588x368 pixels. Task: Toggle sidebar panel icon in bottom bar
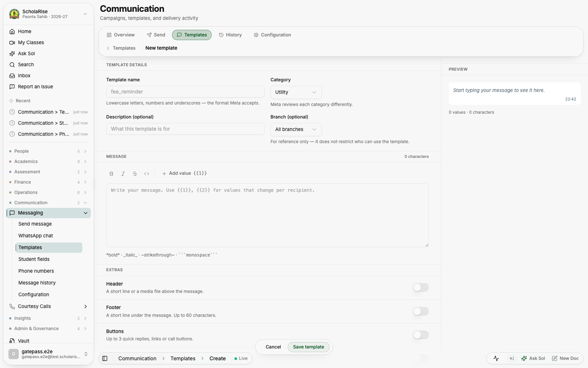coord(105,358)
